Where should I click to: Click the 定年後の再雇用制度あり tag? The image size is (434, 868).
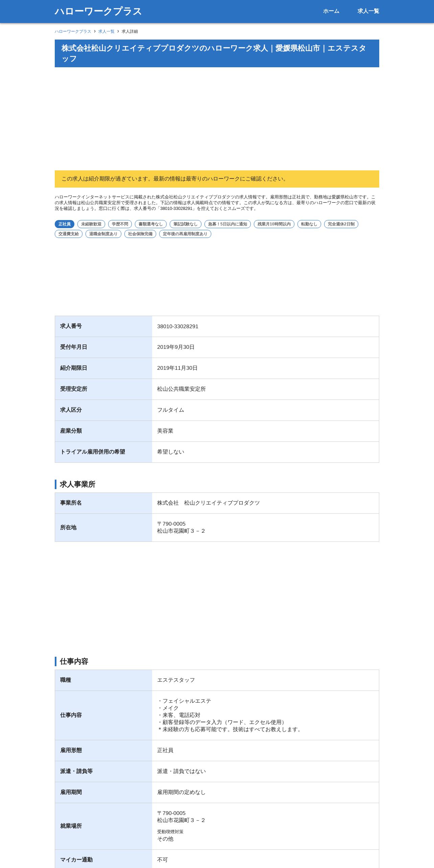185,234
